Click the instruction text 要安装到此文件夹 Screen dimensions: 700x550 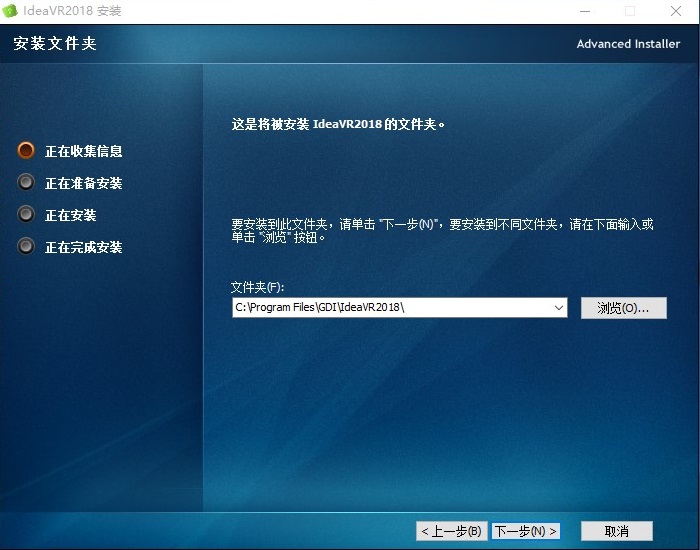442,230
